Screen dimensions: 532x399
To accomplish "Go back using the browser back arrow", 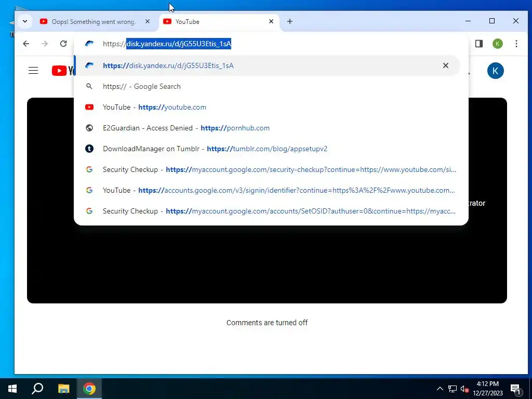I will tap(26, 44).
